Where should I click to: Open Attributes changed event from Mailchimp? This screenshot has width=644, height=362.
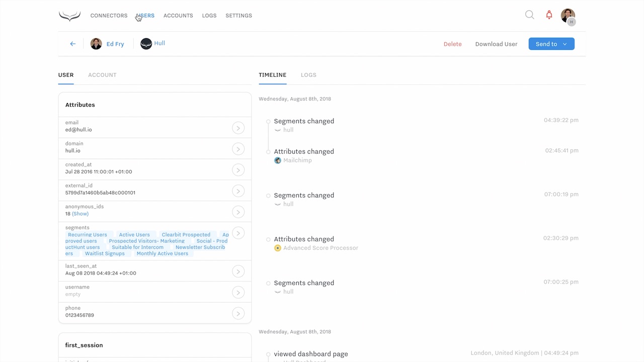point(304,151)
